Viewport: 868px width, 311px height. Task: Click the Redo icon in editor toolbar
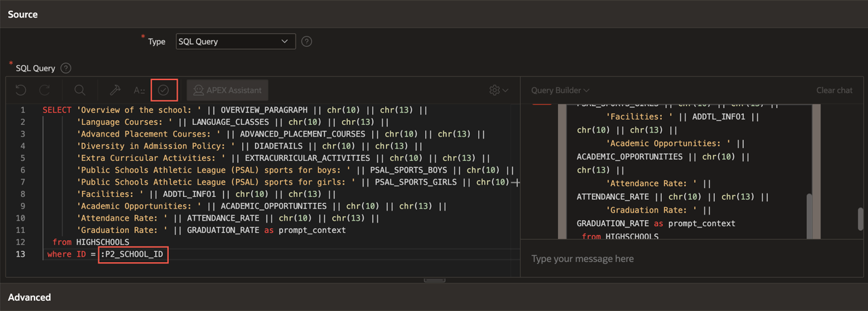(x=45, y=90)
